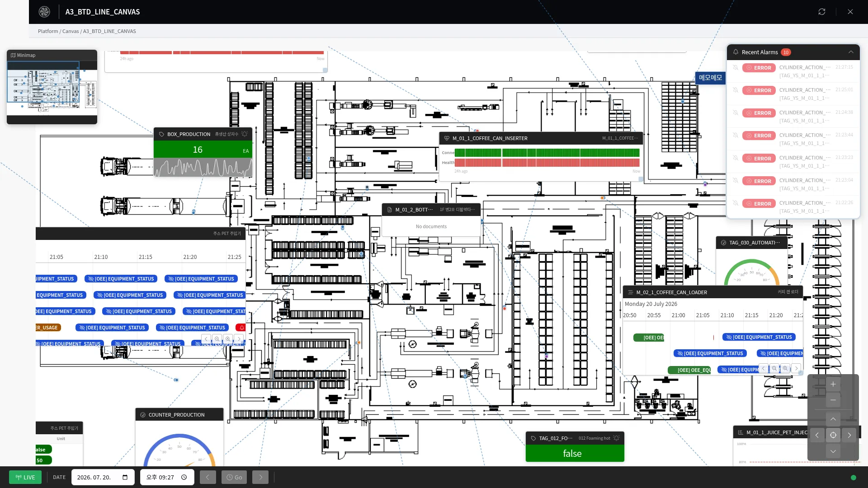Refresh the canvas with the reload icon
The width and height of the screenshot is (868, 488).
point(822,12)
